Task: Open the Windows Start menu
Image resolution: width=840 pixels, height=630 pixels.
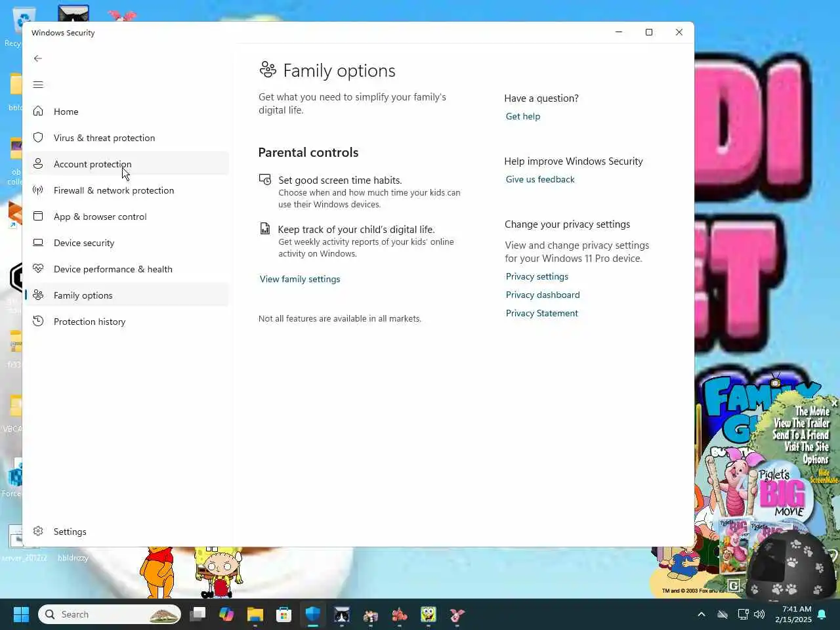Action: (21, 614)
